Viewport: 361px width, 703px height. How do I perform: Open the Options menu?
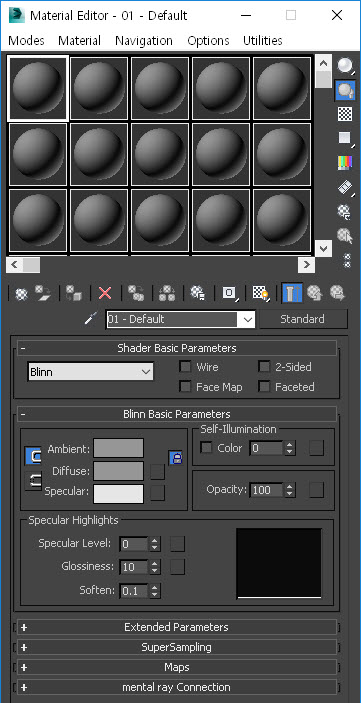pos(209,41)
